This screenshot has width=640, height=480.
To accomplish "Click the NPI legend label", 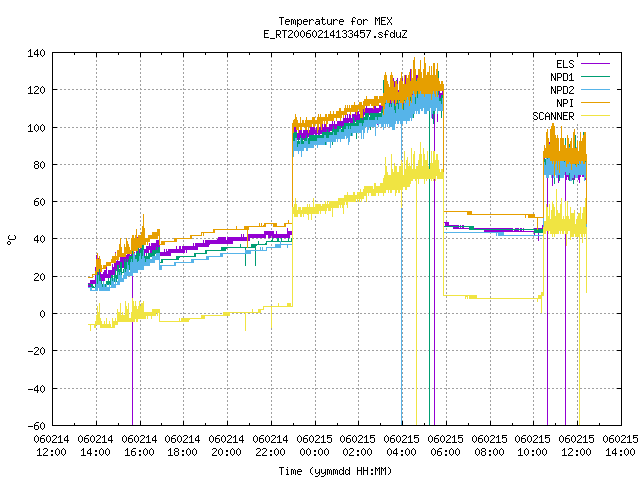I will tap(565, 103).
